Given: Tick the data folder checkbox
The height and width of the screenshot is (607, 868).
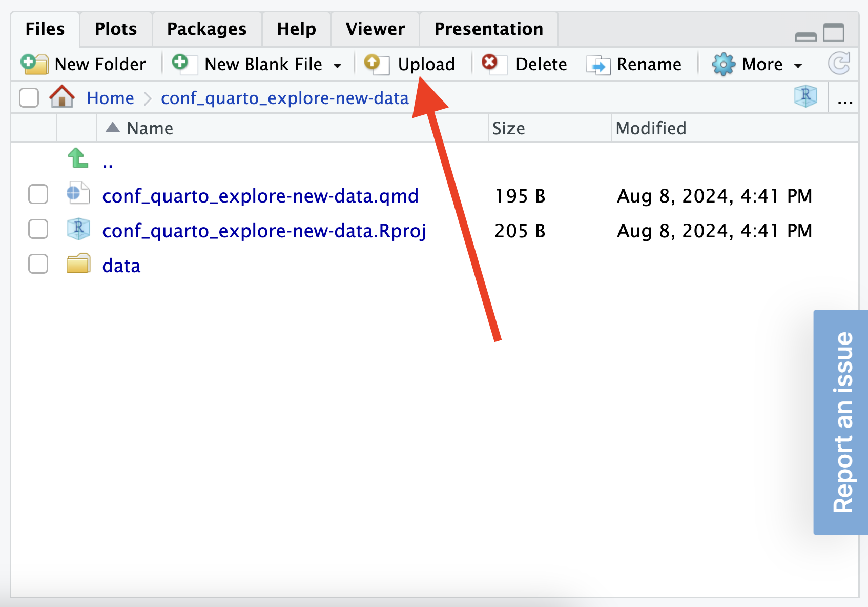Looking at the screenshot, I should [x=38, y=265].
